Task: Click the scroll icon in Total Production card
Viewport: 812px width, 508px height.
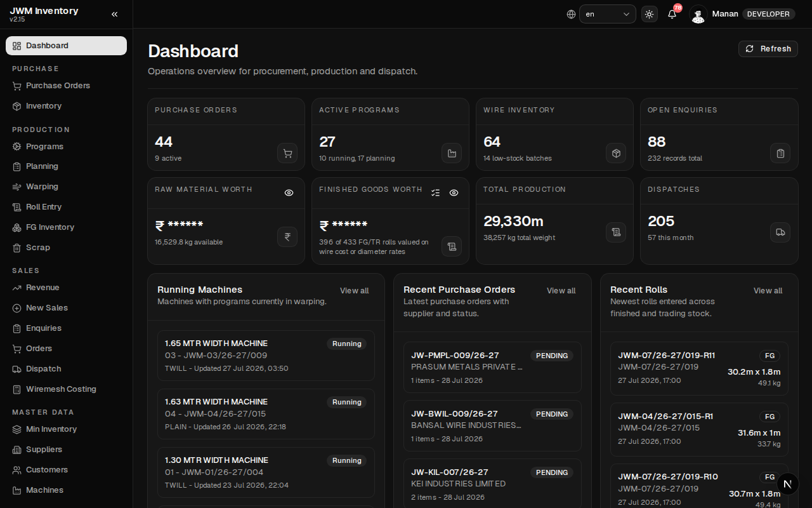Action: [x=616, y=232]
